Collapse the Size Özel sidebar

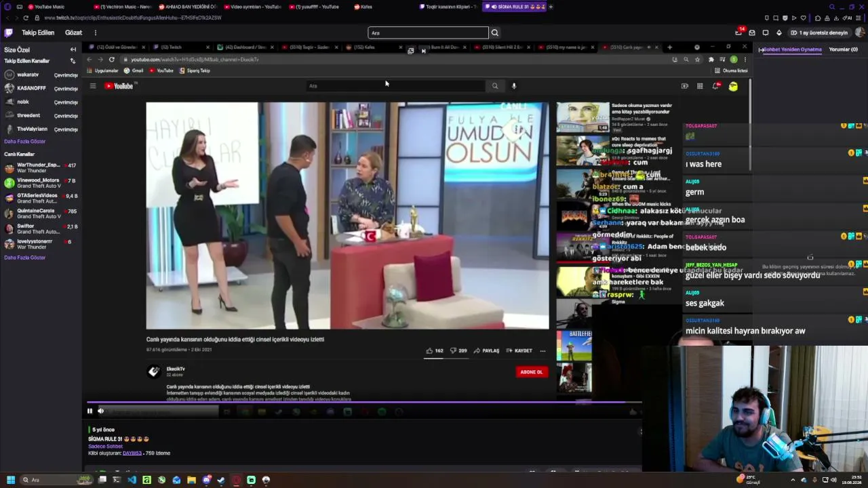(x=73, y=49)
